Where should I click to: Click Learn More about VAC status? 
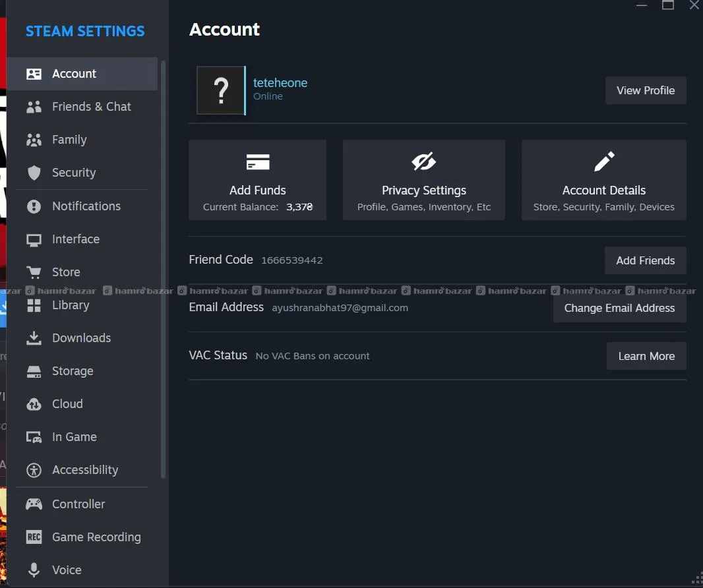[x=646, y=356]
